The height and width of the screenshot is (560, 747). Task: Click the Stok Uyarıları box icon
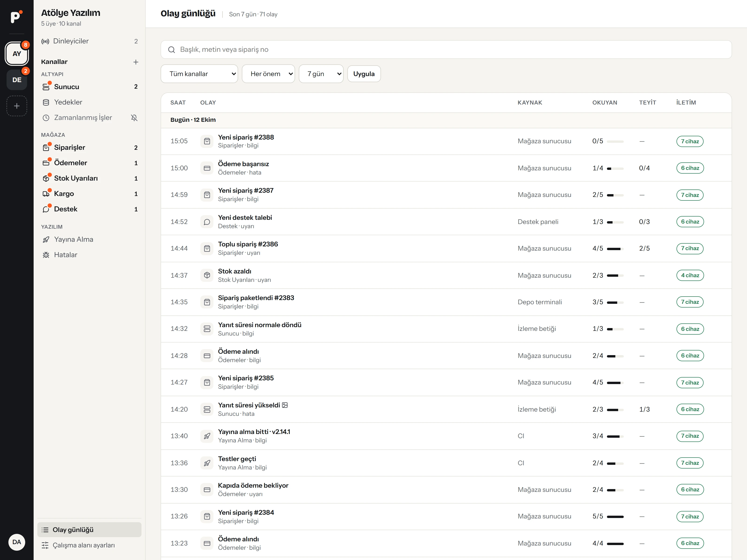click(46, 178)
